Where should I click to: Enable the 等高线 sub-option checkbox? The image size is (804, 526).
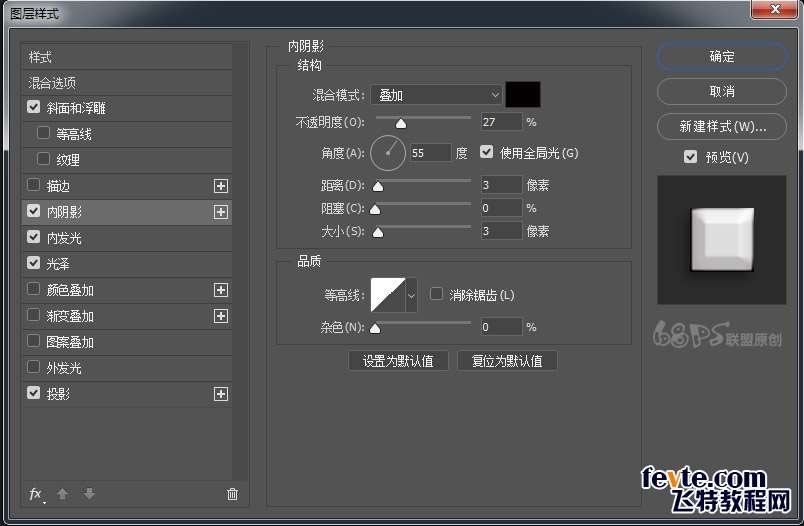click(x=44, y=133)
